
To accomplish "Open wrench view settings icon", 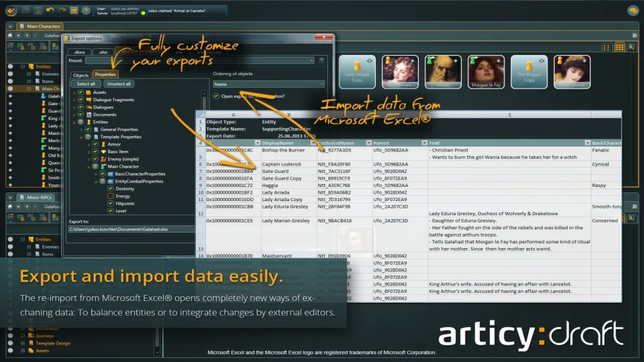I will [632, 48].
